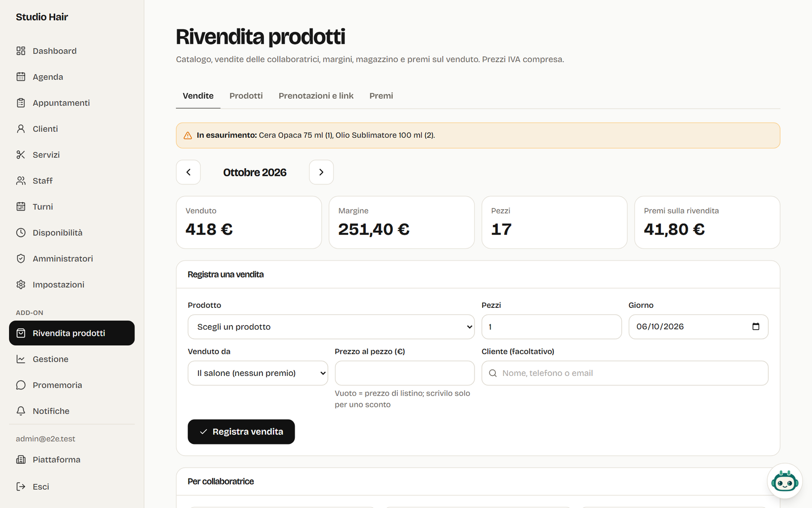Screen dimensions: 812x508
Task: Open the date picker calendar icon
Action: tap(756, 327)
